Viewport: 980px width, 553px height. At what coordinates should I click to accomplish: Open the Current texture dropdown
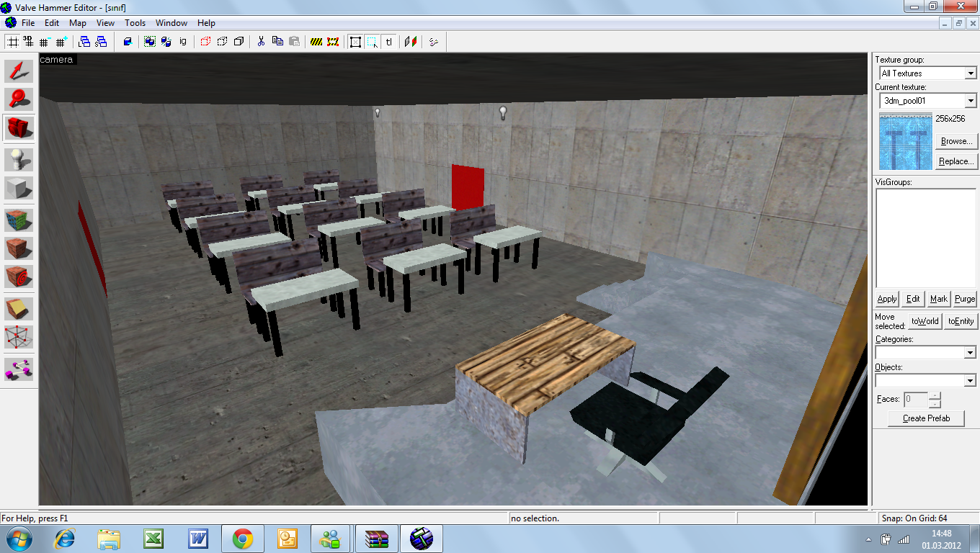[x=970, y=102]
